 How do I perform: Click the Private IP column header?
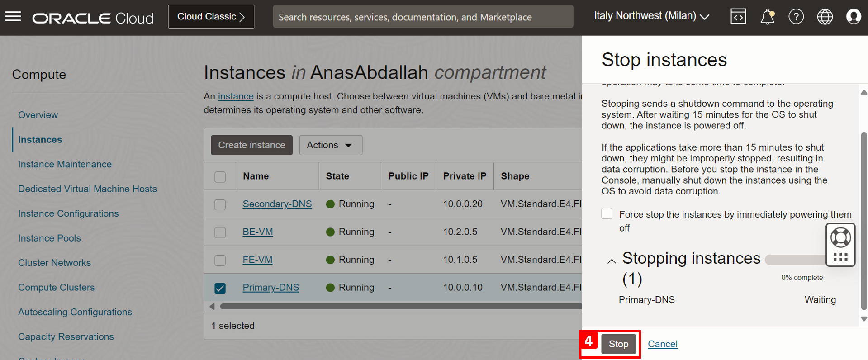pos(465,176)
